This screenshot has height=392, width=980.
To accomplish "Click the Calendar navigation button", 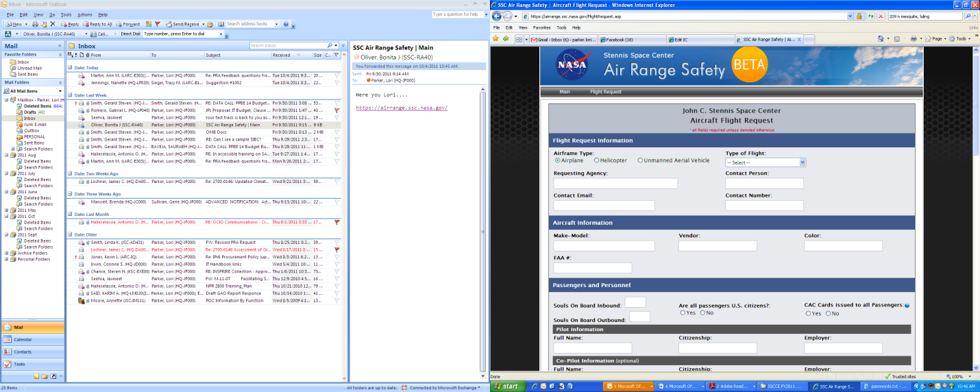I will pyautogui.click(x=23, y=339).
